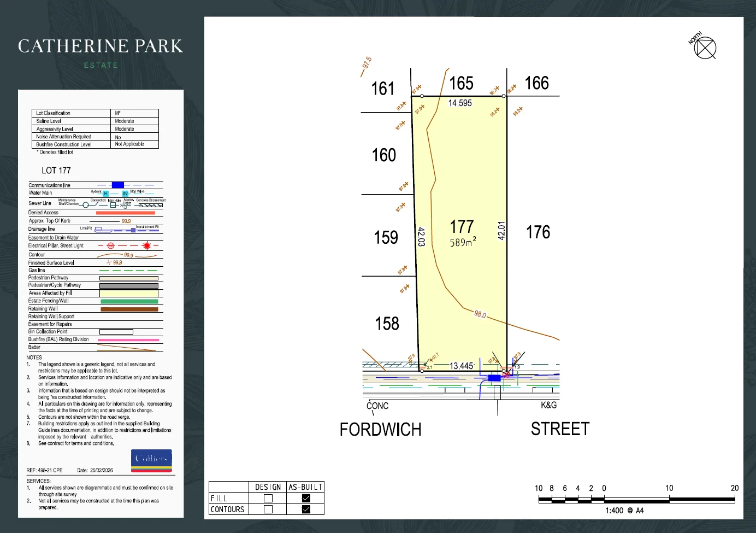Click the lot 177 number on plan
The height and width of the screenshot is (533, 756).
click(462, 227)
